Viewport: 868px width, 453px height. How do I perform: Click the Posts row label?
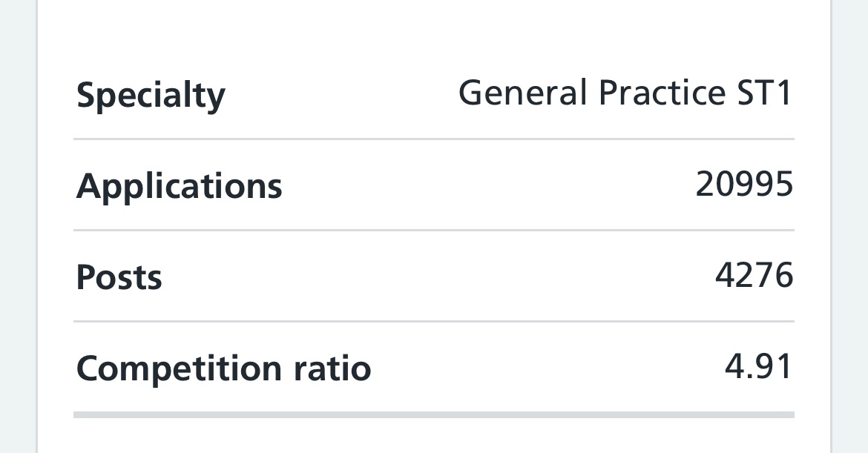(119, 277)
